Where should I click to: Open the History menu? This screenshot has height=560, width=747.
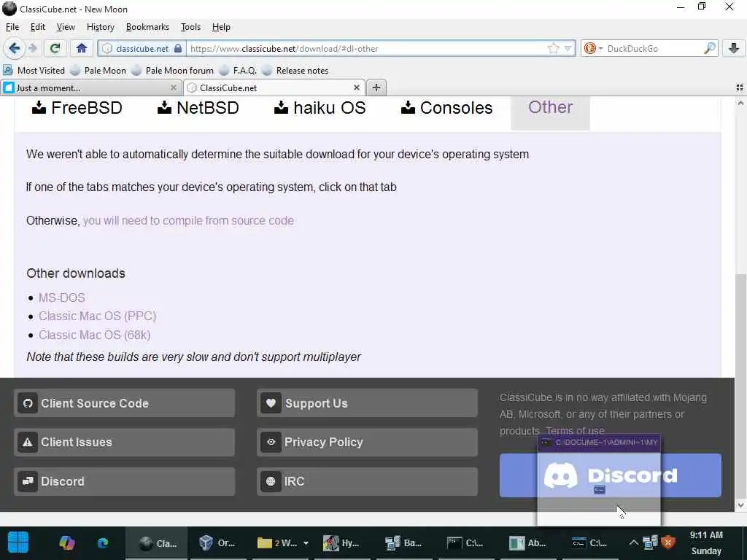(101, 27)
